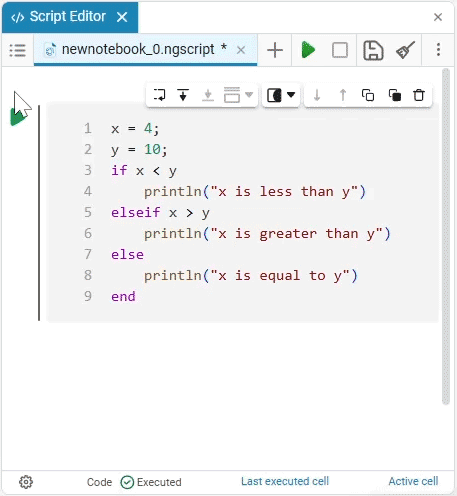The width and height of the screenshot is (457, 496).
Task: Move the cell up with the arrow icon
Action: [343, 95]
